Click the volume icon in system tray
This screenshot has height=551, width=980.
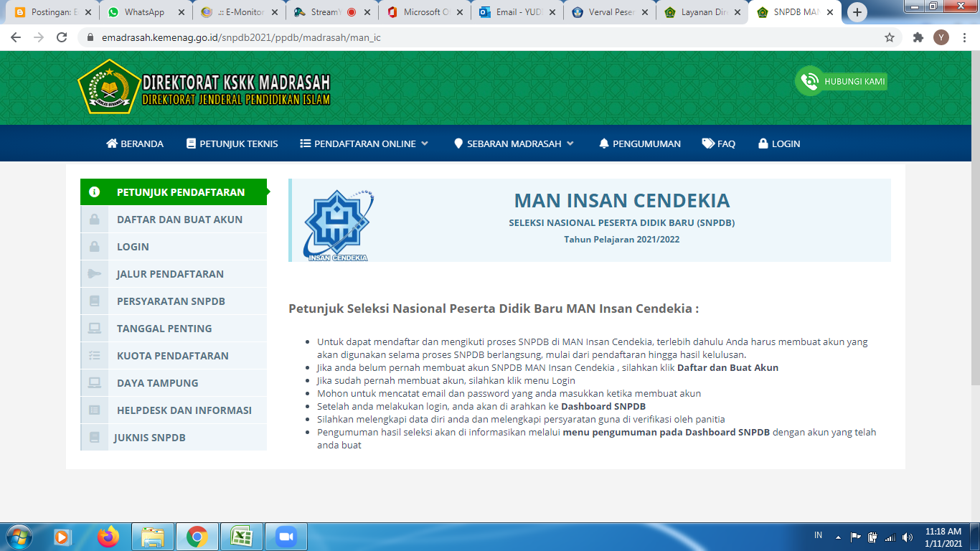click(x=908, y=537)
